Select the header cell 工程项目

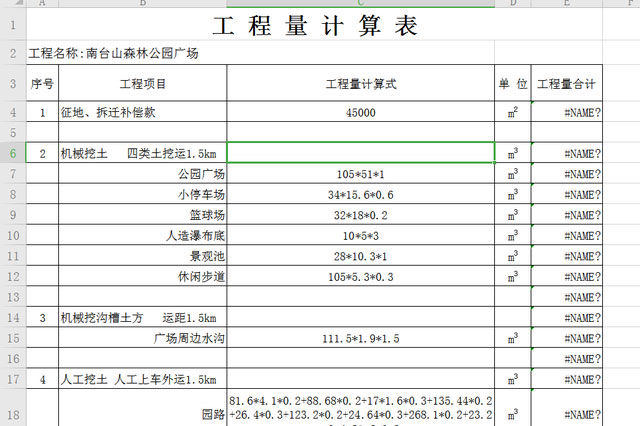coord(142,83)
